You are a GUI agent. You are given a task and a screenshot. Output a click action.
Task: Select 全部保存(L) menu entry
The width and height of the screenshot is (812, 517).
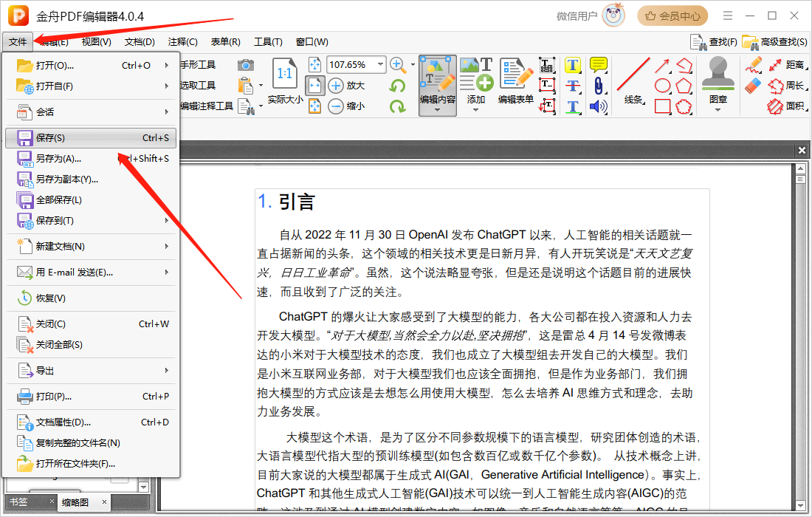[91, 200]
